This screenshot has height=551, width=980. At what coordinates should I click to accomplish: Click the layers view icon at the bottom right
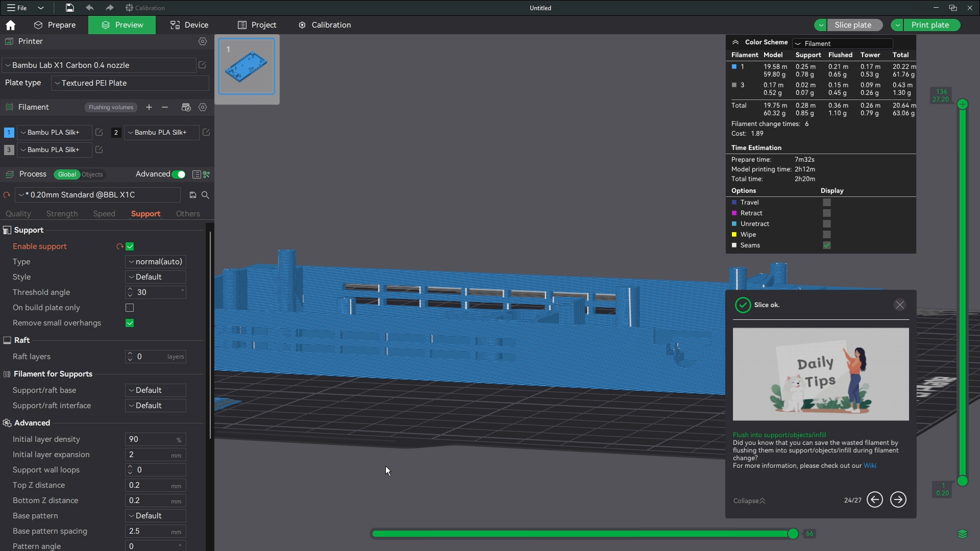coord(962,534)
